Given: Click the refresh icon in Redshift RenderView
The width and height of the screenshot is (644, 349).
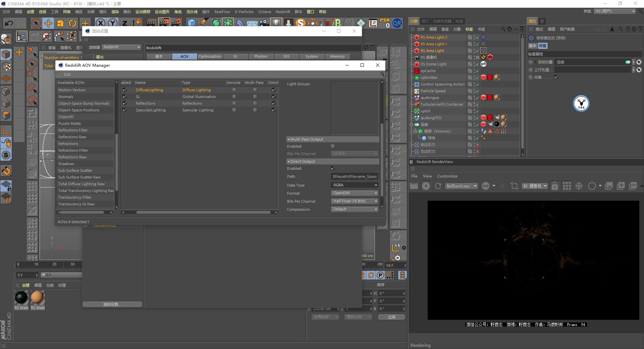Looking at the screenshot, I should point(438,186).
